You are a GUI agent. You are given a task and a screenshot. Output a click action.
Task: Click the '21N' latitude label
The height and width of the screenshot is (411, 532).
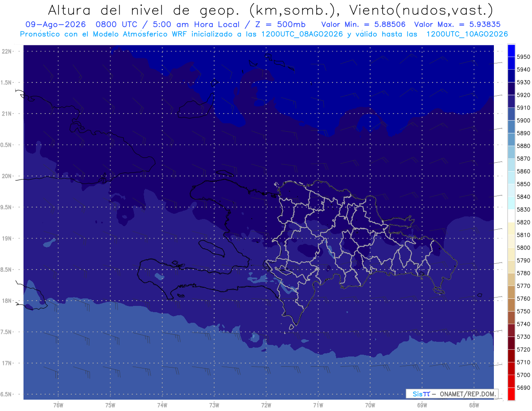(x=7, y=114)
